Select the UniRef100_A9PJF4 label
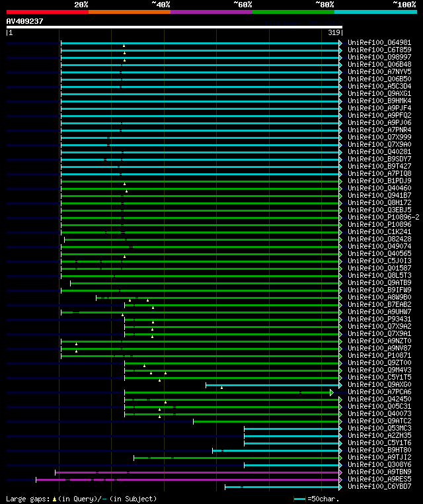Screen dimensions: 423x504 click(379, 108)
